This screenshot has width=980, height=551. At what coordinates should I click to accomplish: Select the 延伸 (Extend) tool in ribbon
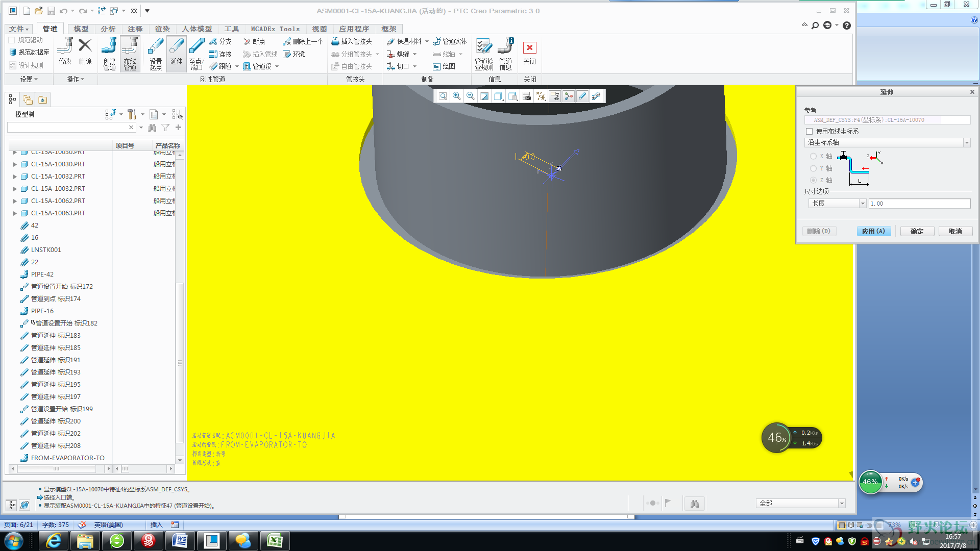(176, 54)
